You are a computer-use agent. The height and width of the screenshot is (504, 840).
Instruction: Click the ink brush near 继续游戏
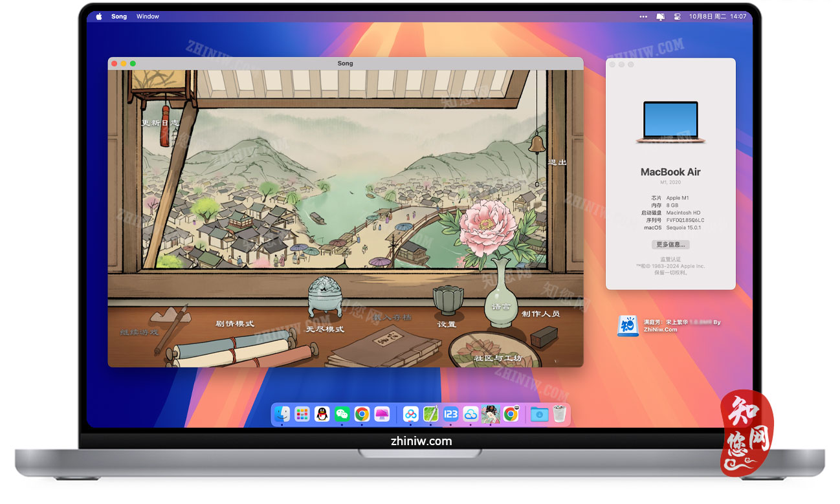(171, 329)
